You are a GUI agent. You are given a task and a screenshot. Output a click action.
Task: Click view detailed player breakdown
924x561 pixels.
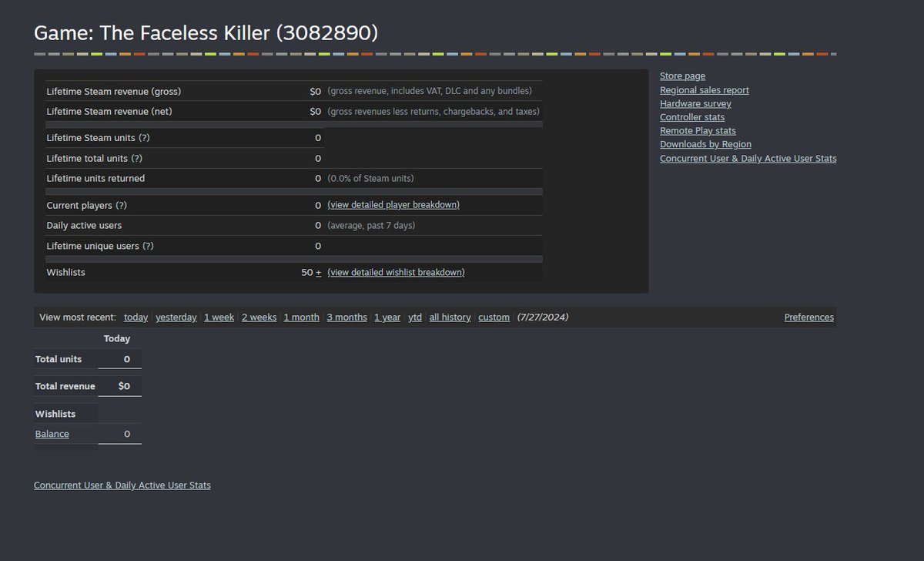click(393, 205)
